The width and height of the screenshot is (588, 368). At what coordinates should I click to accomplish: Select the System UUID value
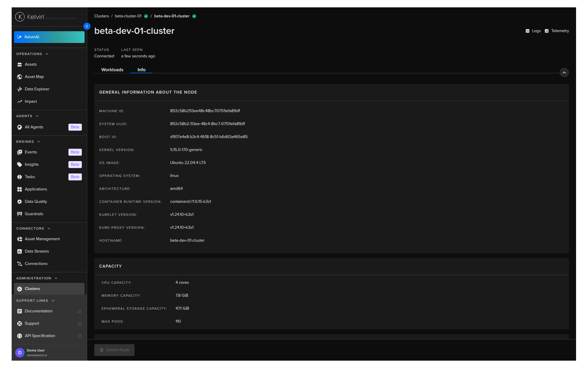pyautogui.click(x=208, y=124)
